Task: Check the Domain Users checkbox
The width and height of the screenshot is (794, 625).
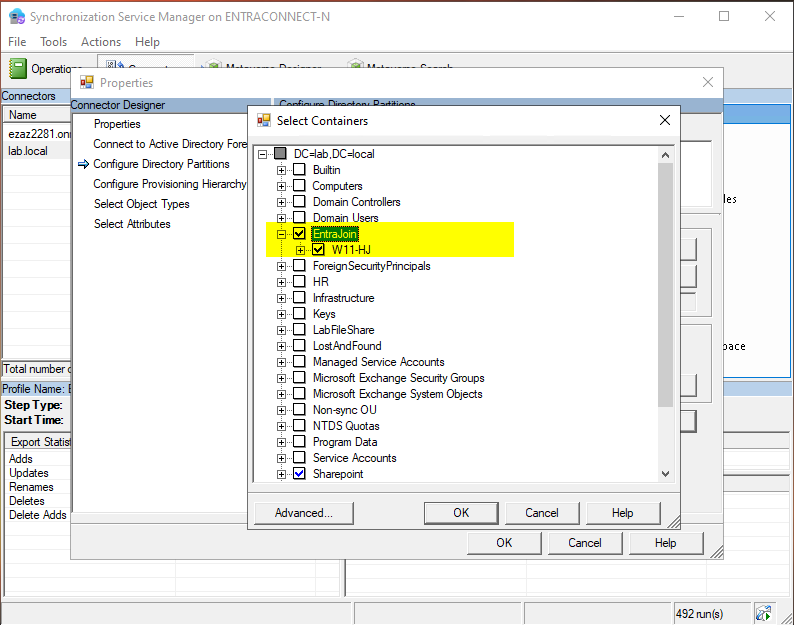Action: pyautogui.click(x=299, y=217)
